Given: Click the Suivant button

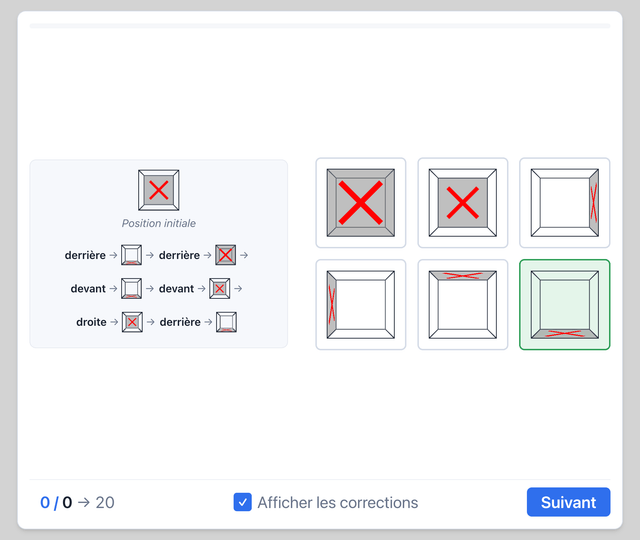Looking at the screenshot, I should coord(568,502).
